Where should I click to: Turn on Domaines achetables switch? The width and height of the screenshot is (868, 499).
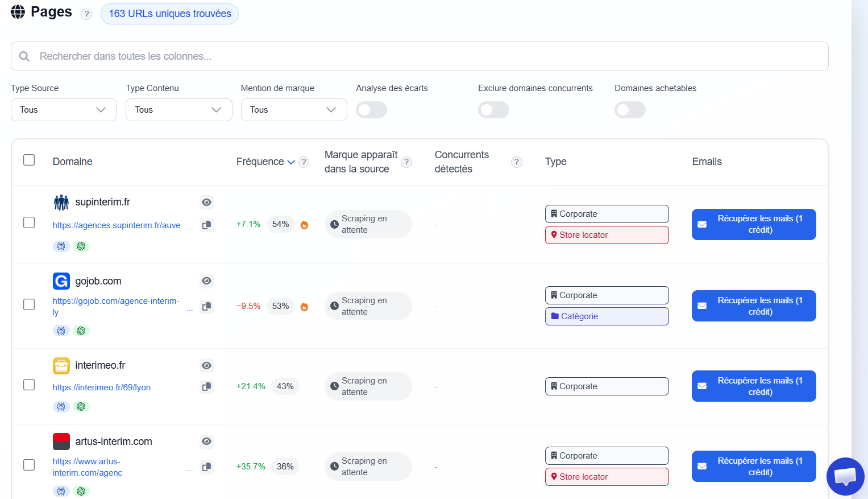(x=630, y=110)
